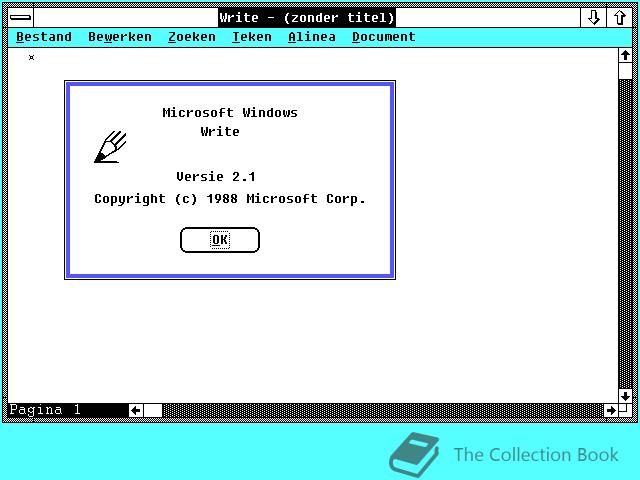Click the vertical scrollbar down arrow

(625, 396)
